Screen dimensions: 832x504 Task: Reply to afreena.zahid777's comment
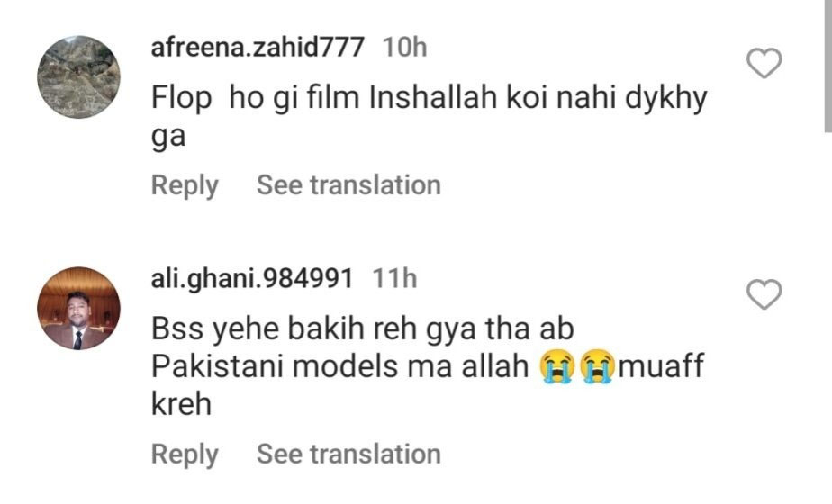[185, 185]
